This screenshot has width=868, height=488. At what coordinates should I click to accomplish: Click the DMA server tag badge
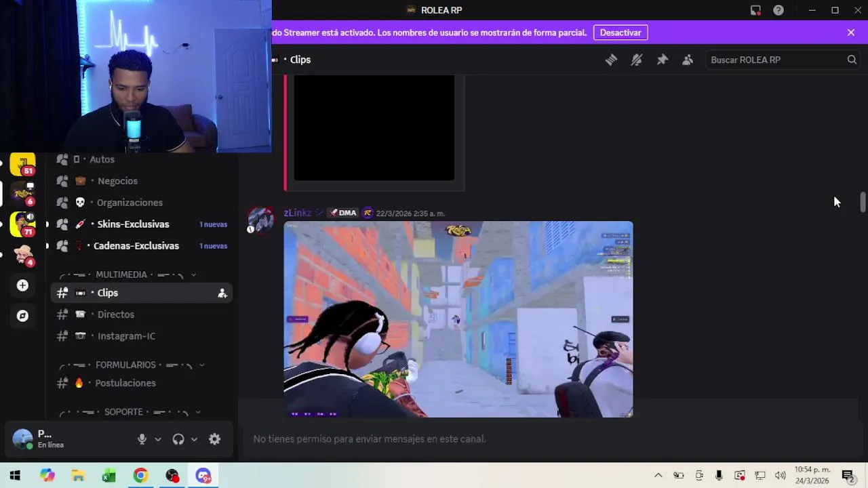(343, 213)
